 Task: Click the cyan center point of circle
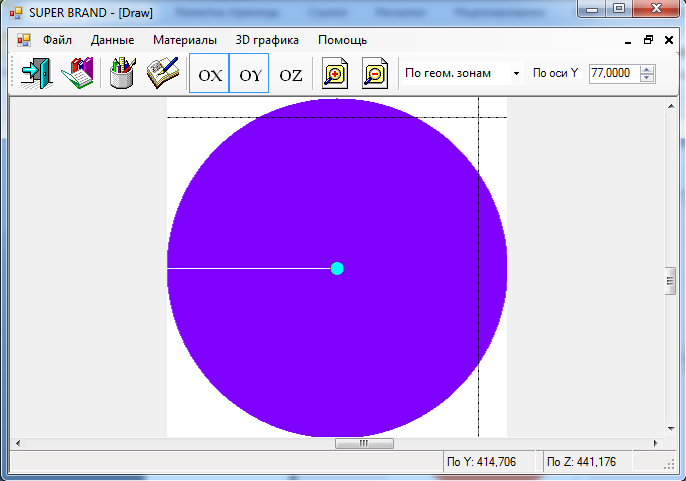pyautogui.click(x=337, y=268)
